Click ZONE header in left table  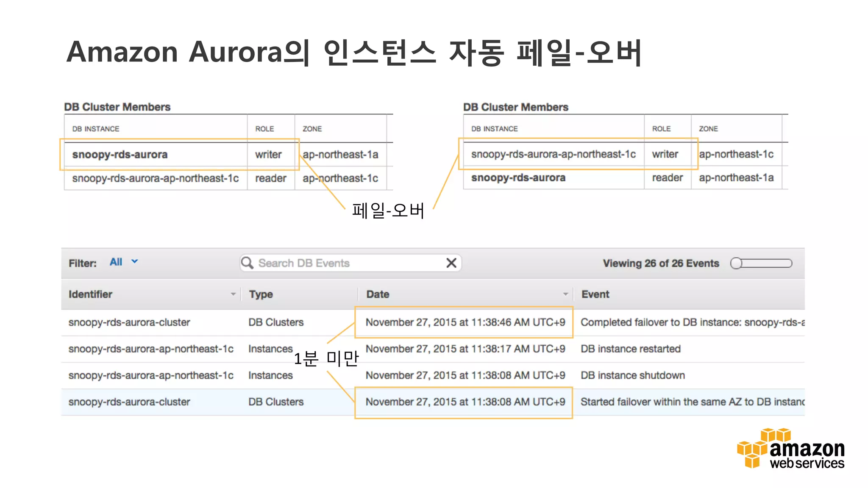[312, 129]
